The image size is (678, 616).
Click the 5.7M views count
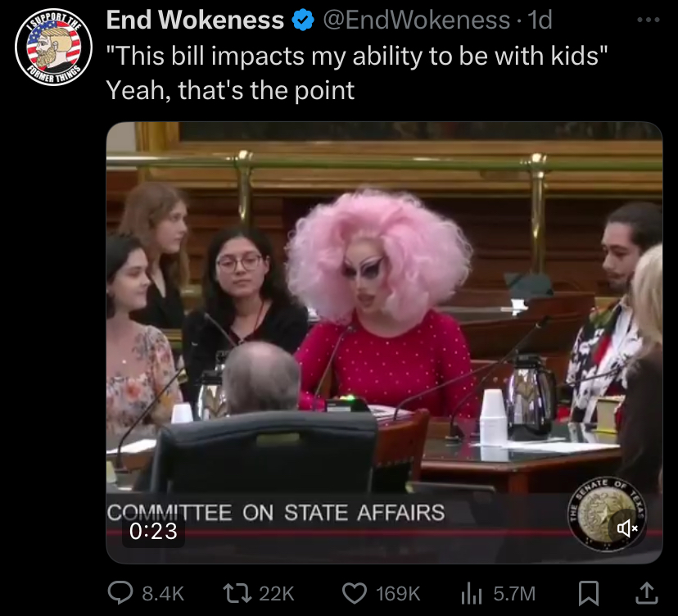tap(514, 594)
